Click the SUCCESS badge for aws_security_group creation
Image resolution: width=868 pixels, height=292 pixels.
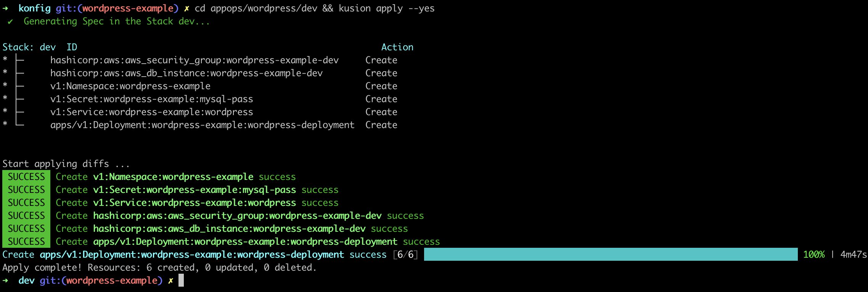click(x=26, y=216)
